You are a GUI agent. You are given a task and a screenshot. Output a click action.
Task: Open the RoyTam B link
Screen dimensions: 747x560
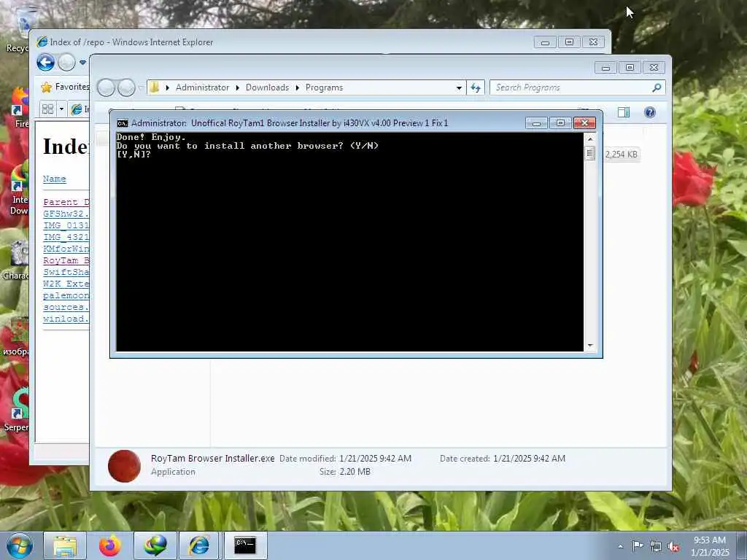(x=66, y=260)
